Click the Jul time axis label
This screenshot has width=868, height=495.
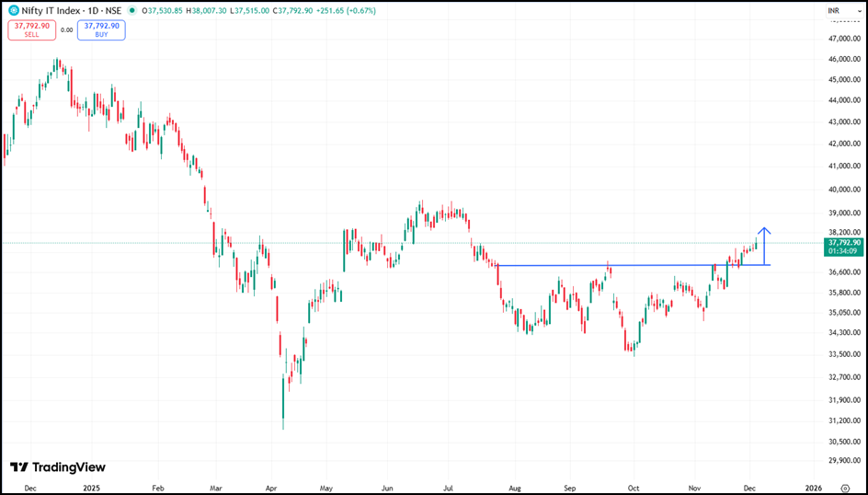pos(449,489)
